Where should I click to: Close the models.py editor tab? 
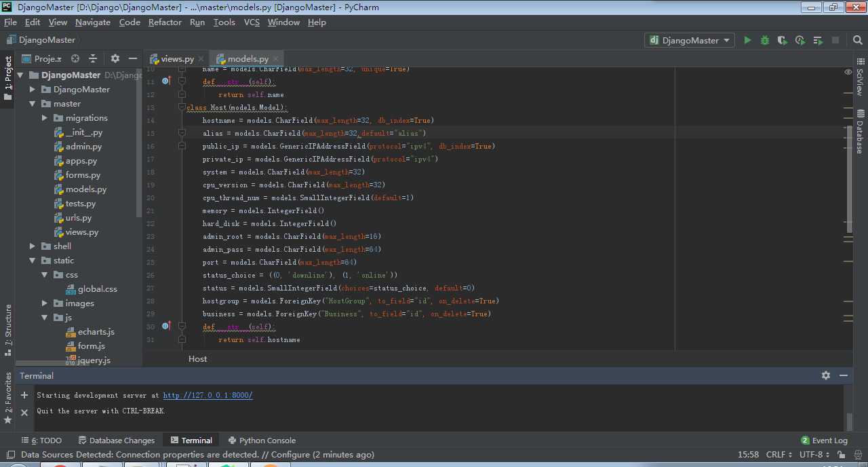click(275, 59)
